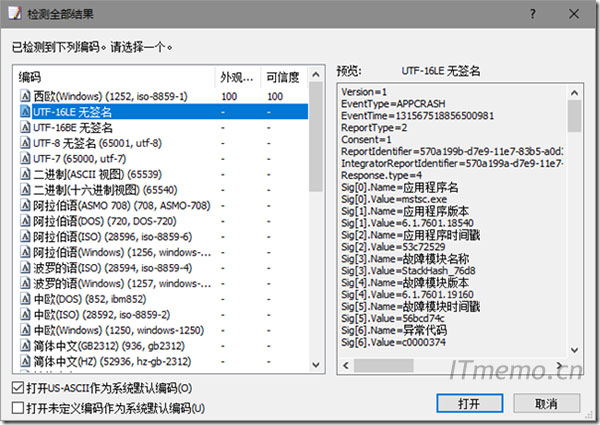Click the icon beside 中欧(Windows) (1250)

pos(25,330)
